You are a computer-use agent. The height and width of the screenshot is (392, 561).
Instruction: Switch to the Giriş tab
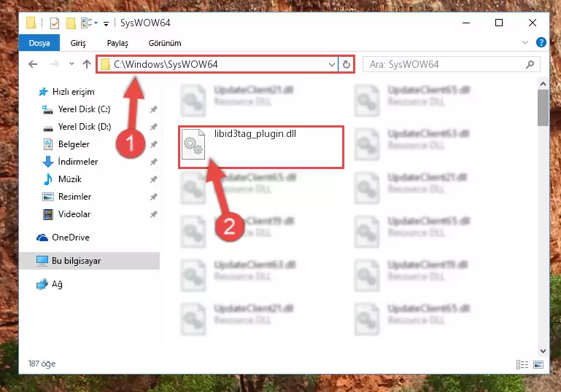(x=77, y=43)
